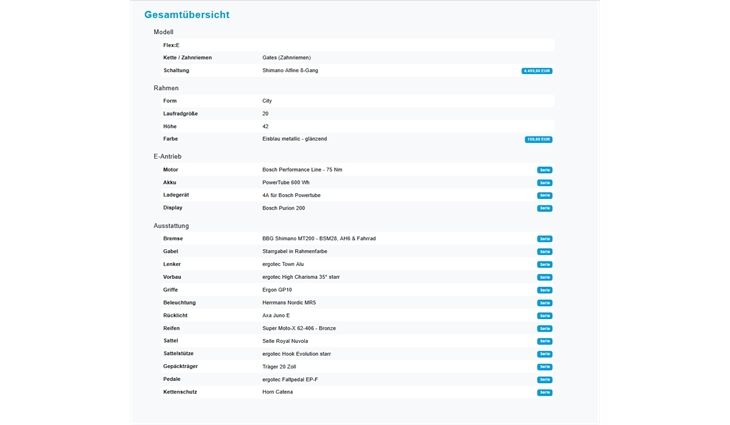This screenshot has width=730, height=425.
Task: Click the Serie badge for Bremse
Action: (544, 238)
